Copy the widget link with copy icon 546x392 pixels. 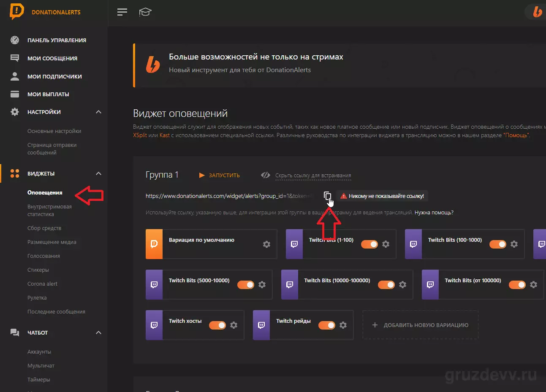point(327,196)
